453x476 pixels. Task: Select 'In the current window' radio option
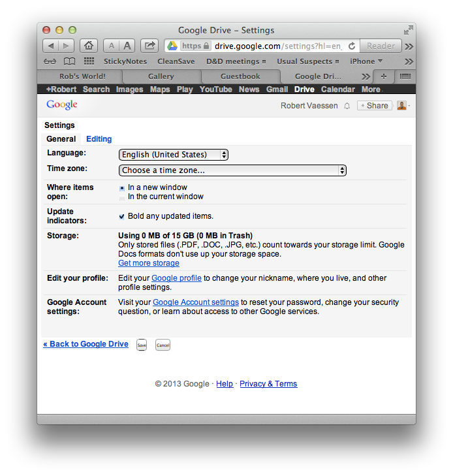[x=122, y=198]
